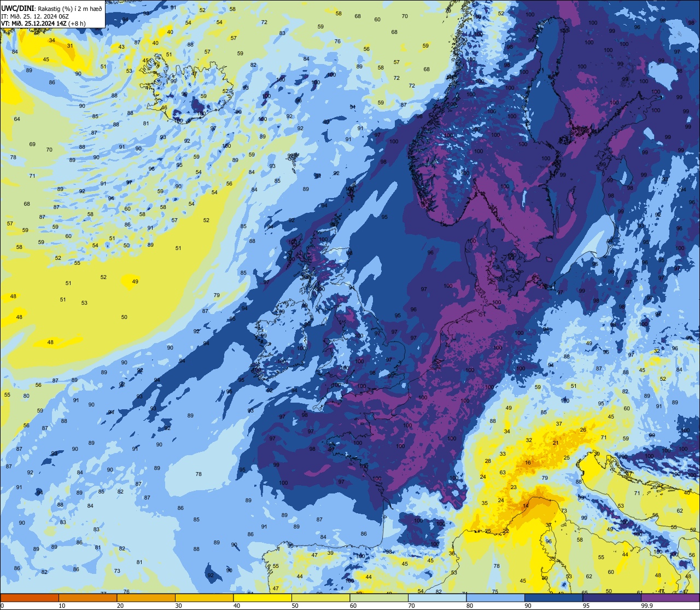
Task: Click the legend scale label 99.9
Action: [647, 606]
